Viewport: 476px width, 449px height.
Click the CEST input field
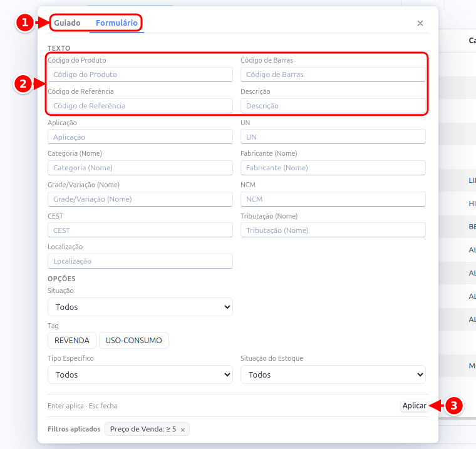pyautogui.click(x=140, y=230)
